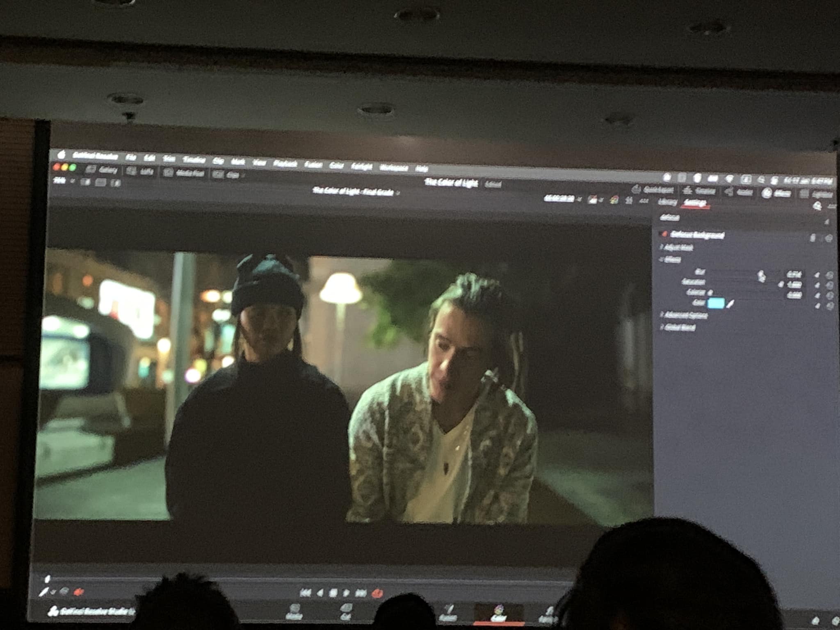This screenshot has height=630, width=840.
Task: Reset the Defocus Background effect
Action: [828, 238]
